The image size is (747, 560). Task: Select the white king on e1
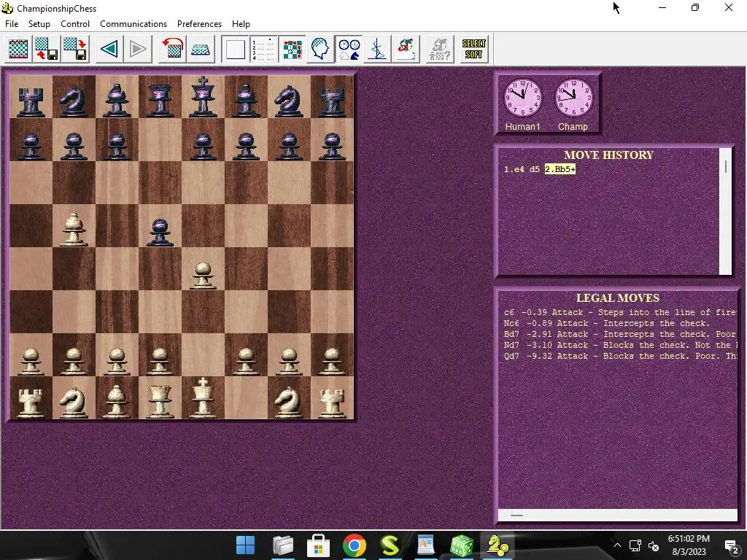pyautogui.click(x=203, y=398)
